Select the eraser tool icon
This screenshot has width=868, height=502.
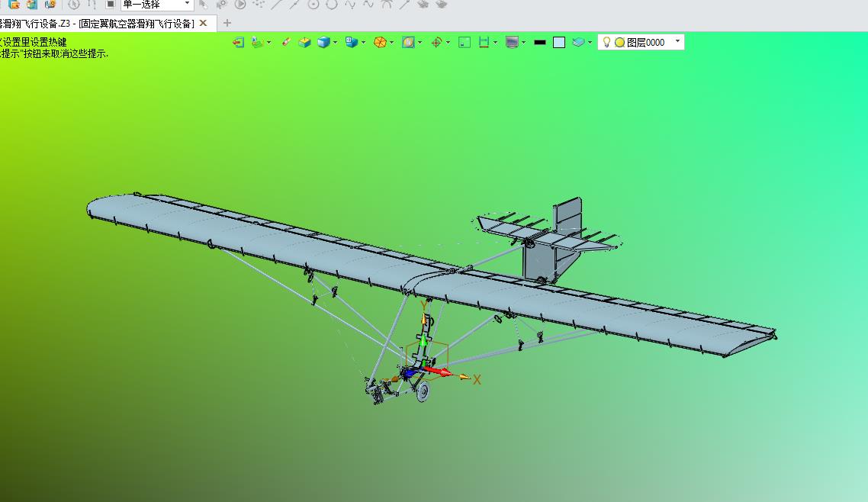(x=286, y=42)
